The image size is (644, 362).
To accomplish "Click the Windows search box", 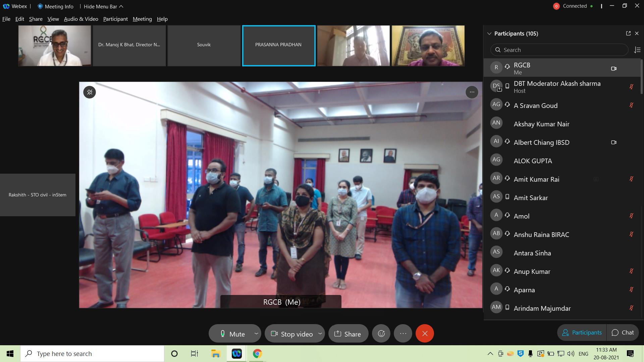I will pyautogui.click(x=92, y=354).
